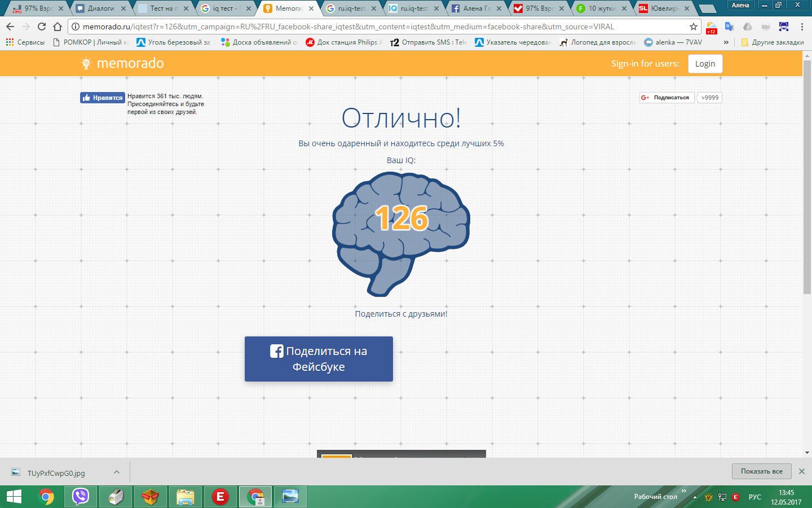Open bookmark Логопед для взрослых
The image size is (812, 508).
[x=598, y=42]
